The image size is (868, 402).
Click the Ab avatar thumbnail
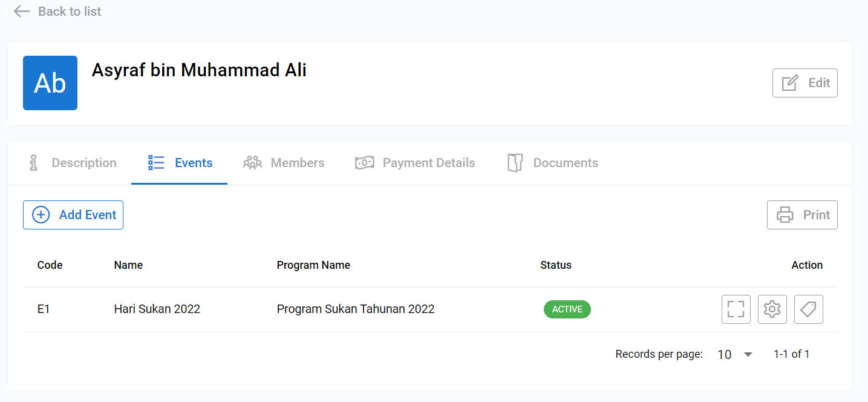coord(50,83)
